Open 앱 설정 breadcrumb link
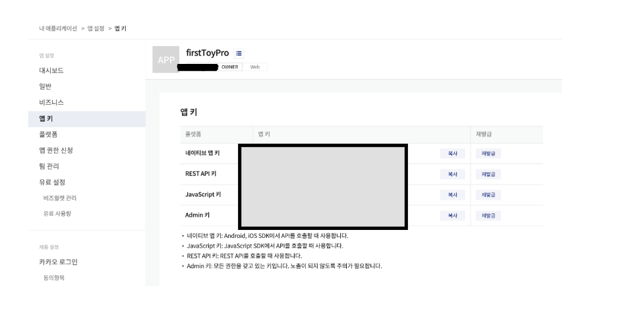Image resolution: width=644 pixels, height=313 pixels. click(96, 28)
